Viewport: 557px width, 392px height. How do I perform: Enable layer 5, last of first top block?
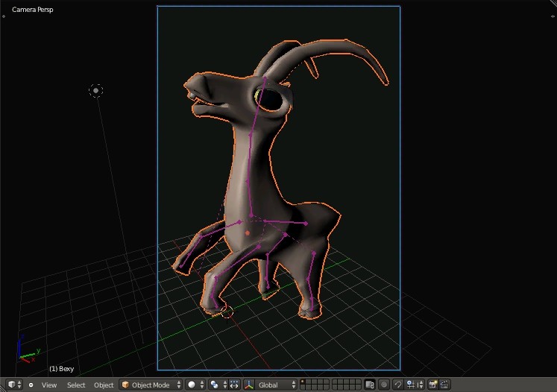326,382
